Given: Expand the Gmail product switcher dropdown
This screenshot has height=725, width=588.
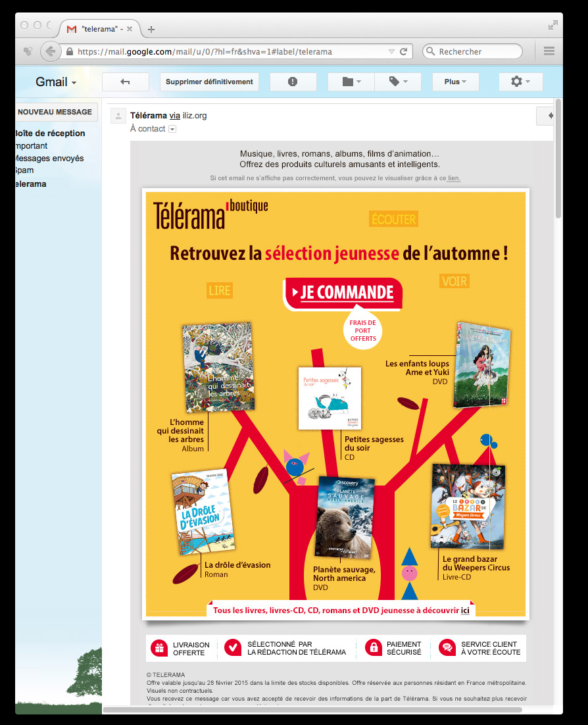Looking at the screenshot, I should click(56, 82).
